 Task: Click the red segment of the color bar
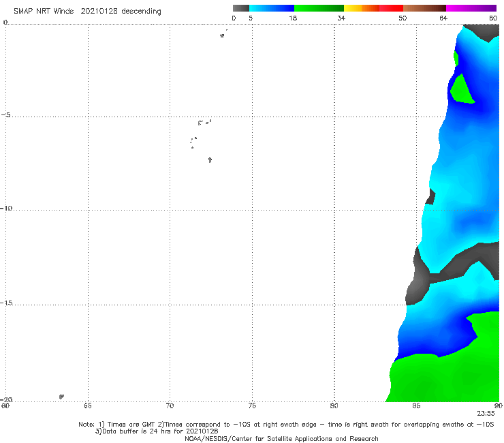(x=391, y=8)
